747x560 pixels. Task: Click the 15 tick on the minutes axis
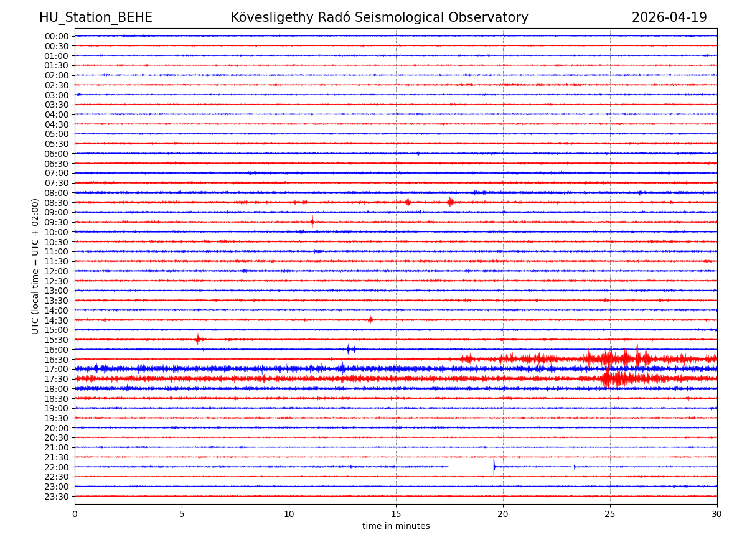click(396, 514)
